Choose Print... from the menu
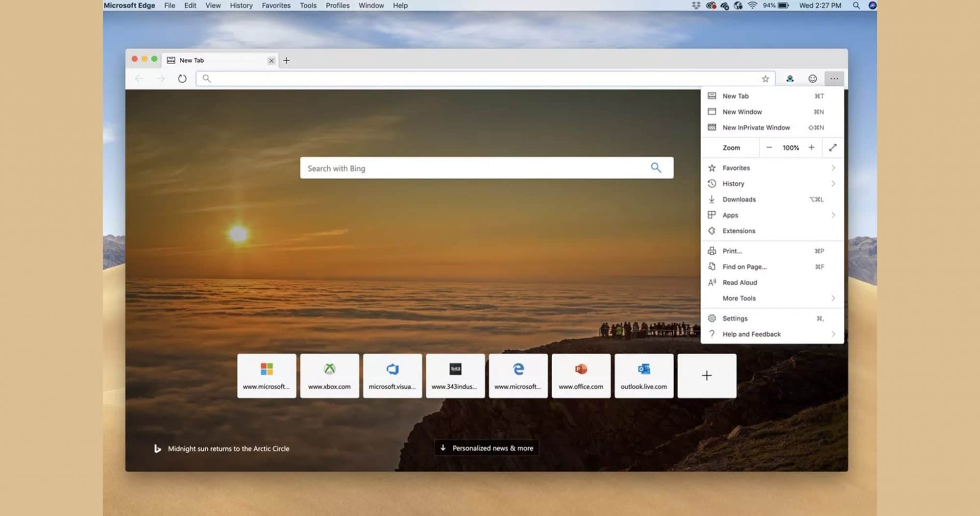Viewport: 980px width, 516px height. point(772,251)
